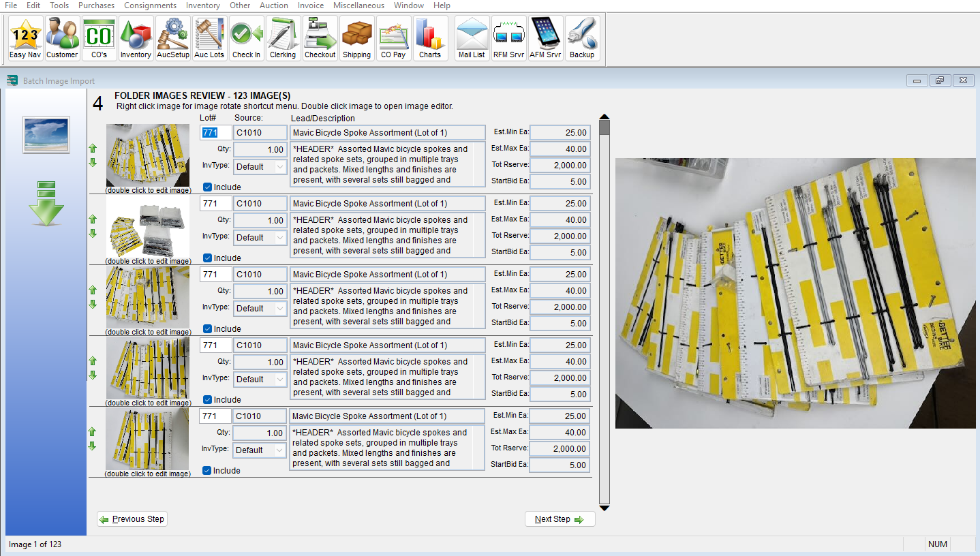Move third image row down with green arrow
The height and width of the screenshot is (556, 980).
pos(93,305)
